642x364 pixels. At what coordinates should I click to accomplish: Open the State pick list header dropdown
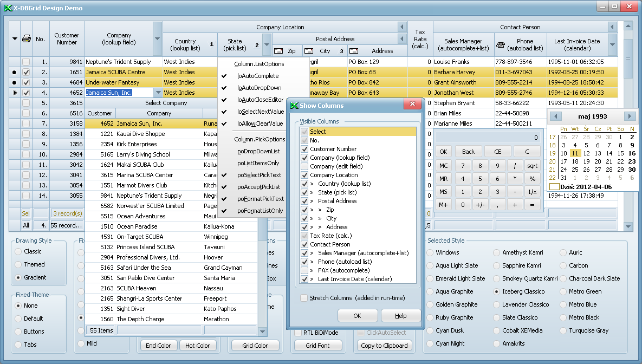tap(267, 45)
